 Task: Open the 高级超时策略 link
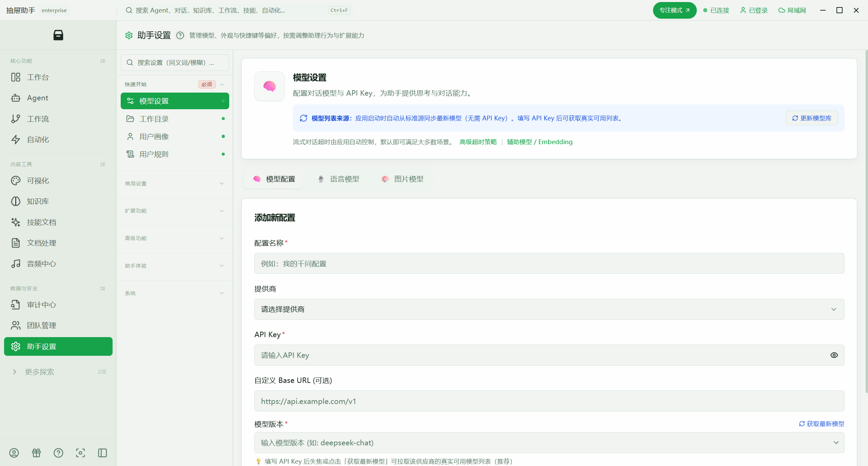[478, 142]
